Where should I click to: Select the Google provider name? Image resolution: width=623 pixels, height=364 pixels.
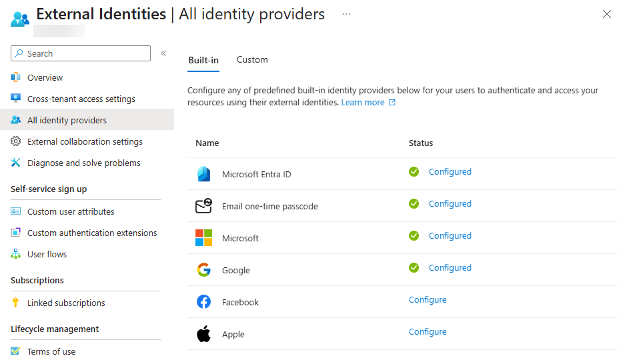coord(236,270)
